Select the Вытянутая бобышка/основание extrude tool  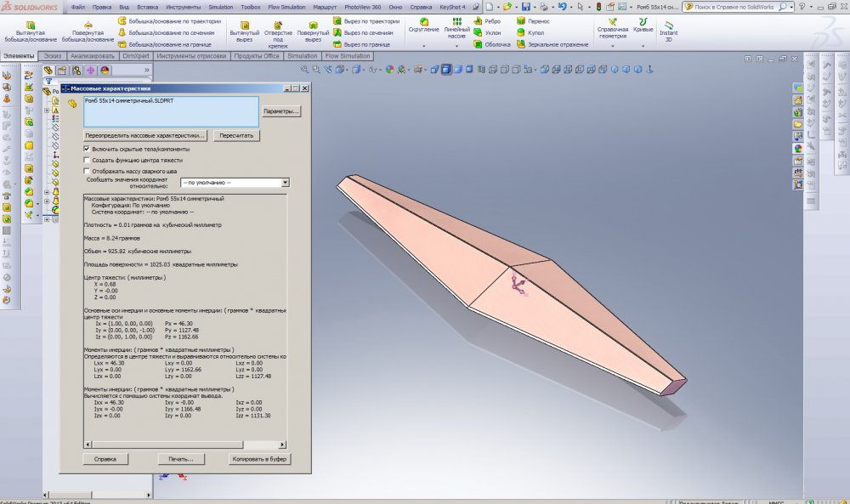(30, 30)
